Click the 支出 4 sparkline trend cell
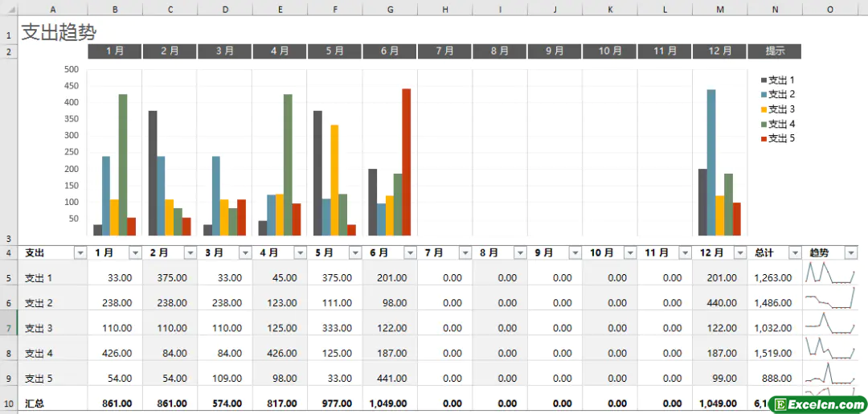Viewport: 868px width, 414px height. pyautogui.click(x=830, y=349)
